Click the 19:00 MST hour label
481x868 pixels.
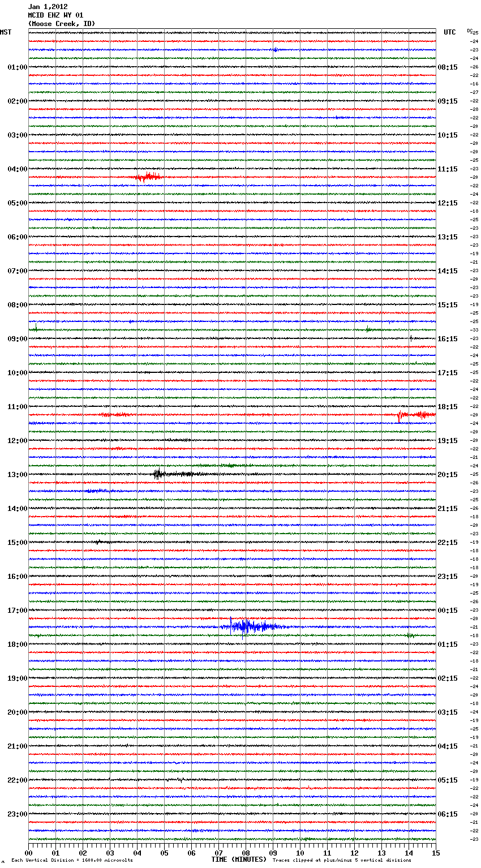18,678
